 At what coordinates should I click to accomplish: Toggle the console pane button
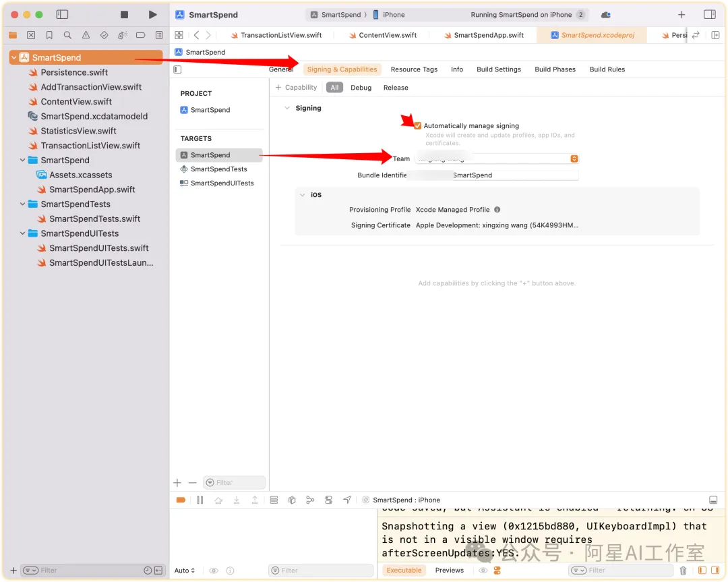click(x=715, y=571)
